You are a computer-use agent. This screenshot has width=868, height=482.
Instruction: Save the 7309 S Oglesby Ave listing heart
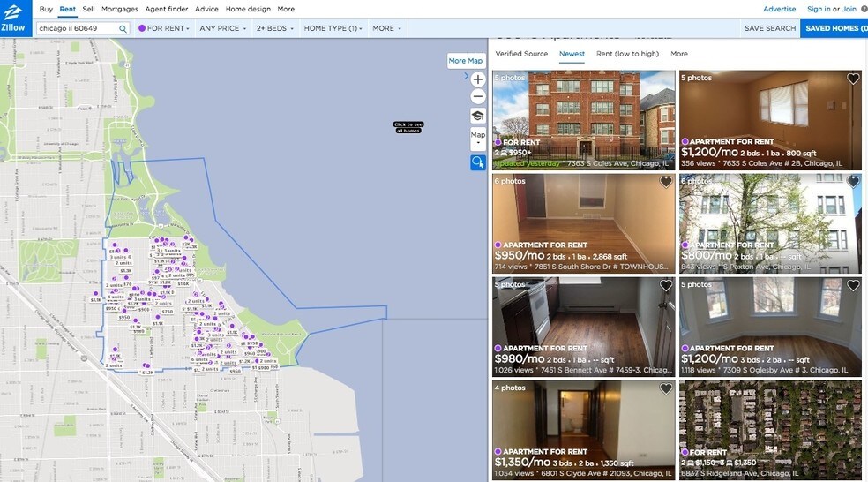[x=853, y=285]
